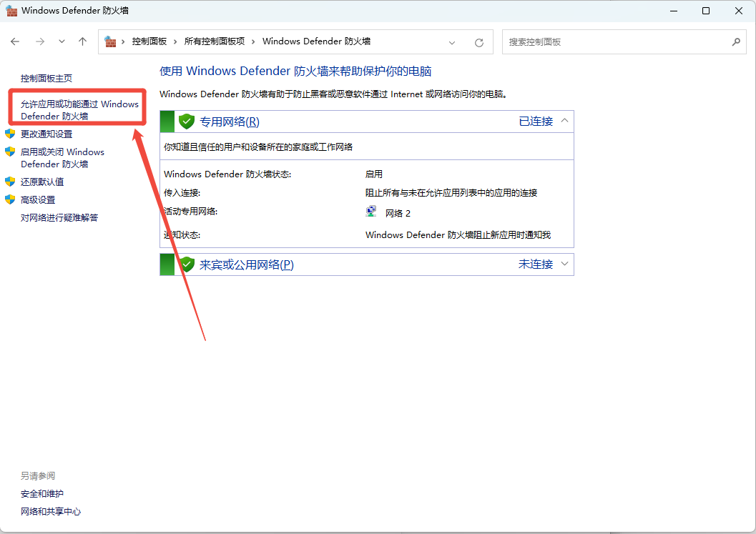Click shield icon beside 高级设置

pos(10,199)
